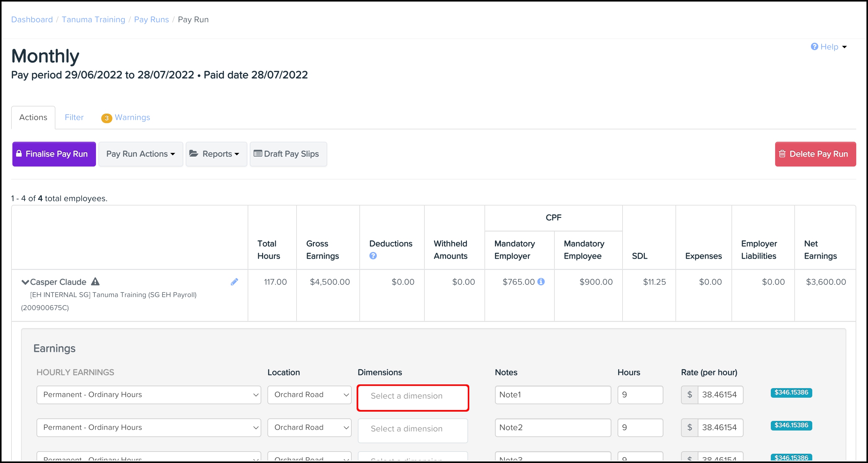Viewport: 868px width, 463px height.
Task: Click the $346.15386 badge in Note2 row
Action: point(791,425)
